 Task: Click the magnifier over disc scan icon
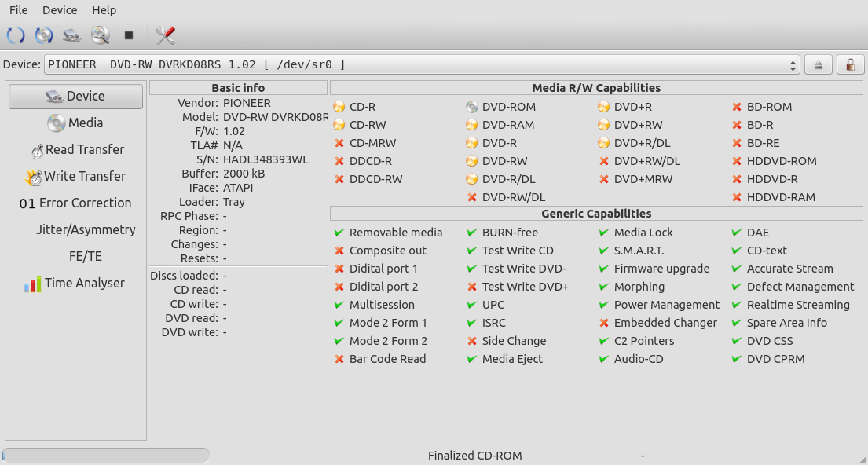tap(101, 35)
